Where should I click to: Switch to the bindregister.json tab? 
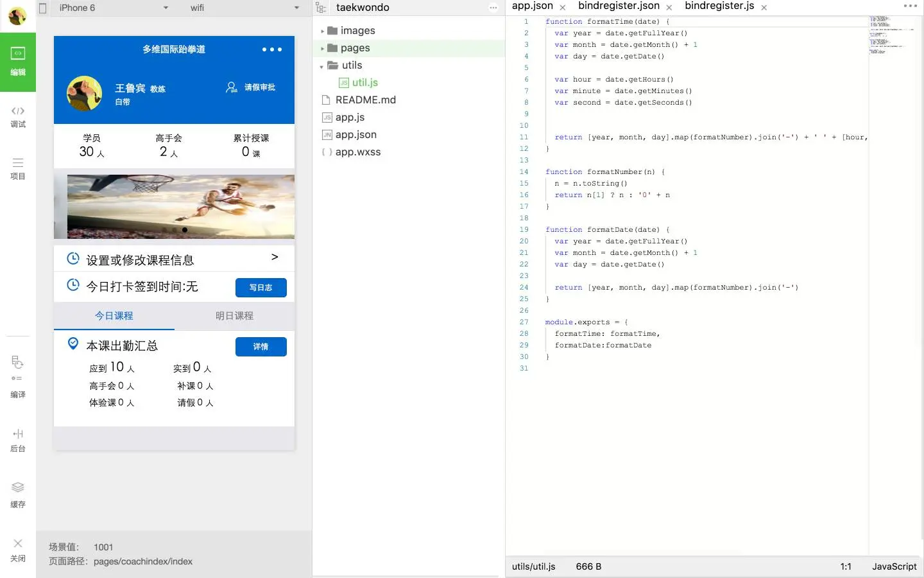click(619, 6)
